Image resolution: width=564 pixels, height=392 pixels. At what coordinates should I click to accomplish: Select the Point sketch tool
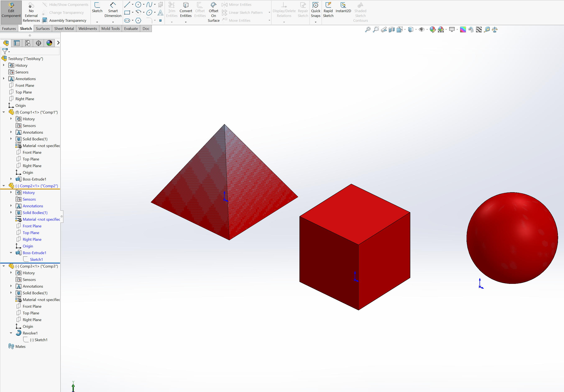(x=160, y=20)
